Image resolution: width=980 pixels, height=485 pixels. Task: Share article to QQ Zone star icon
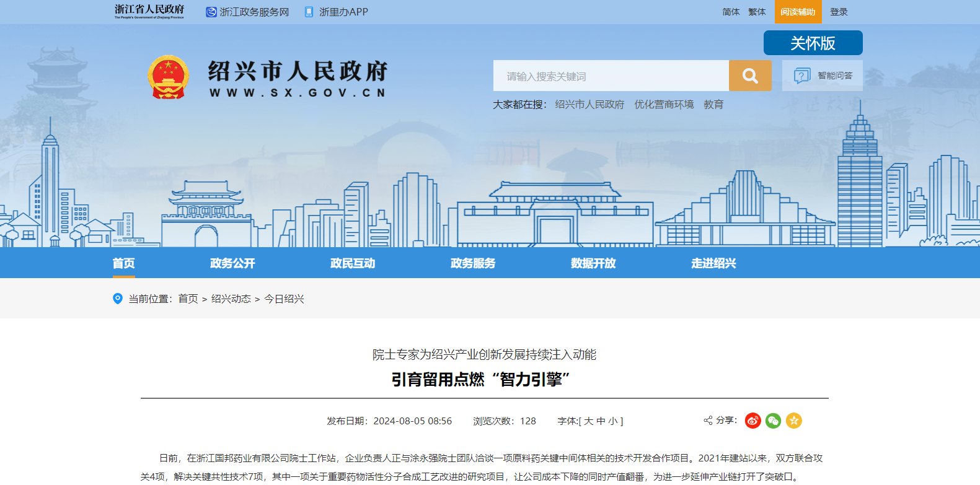pyautogui.click(x=793, y=421)
